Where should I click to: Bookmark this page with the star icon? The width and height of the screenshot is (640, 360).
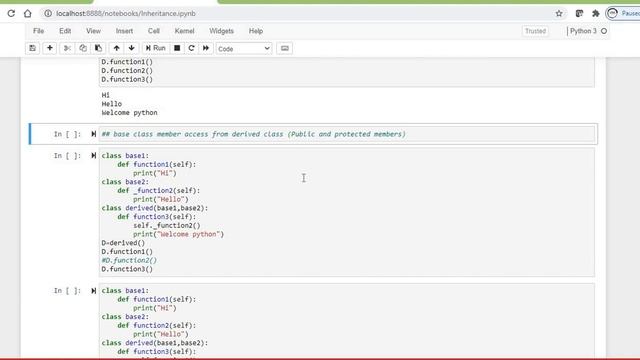[559, 13]
